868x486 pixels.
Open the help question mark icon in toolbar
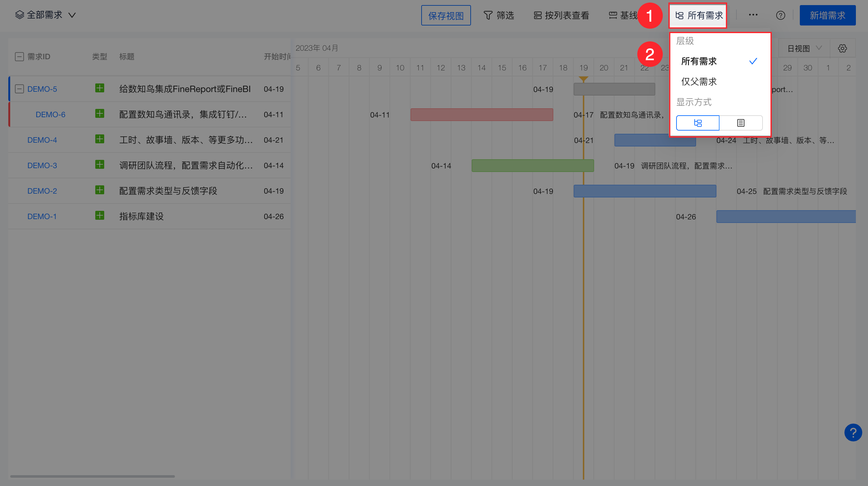click(x=780, y=16)
